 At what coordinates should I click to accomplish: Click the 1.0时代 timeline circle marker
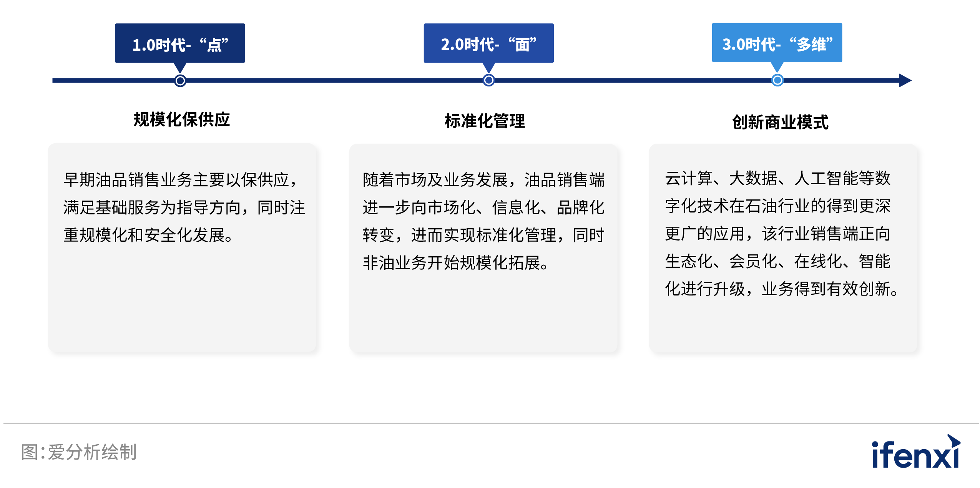click(180, 81)
